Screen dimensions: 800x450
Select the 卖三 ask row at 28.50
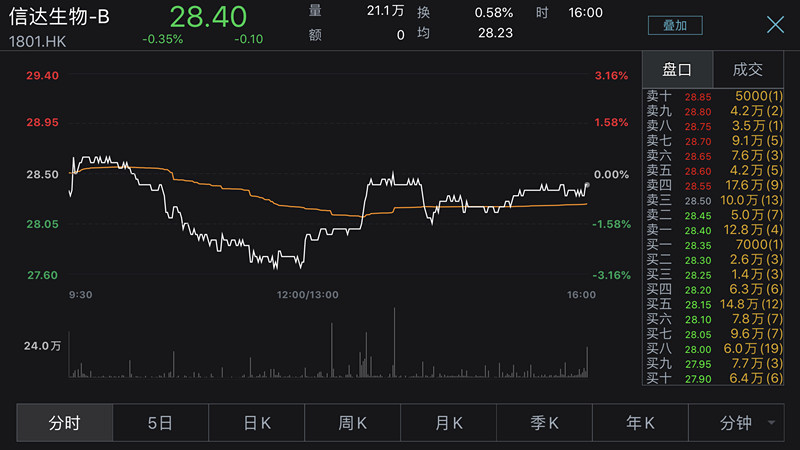point(714,201)
